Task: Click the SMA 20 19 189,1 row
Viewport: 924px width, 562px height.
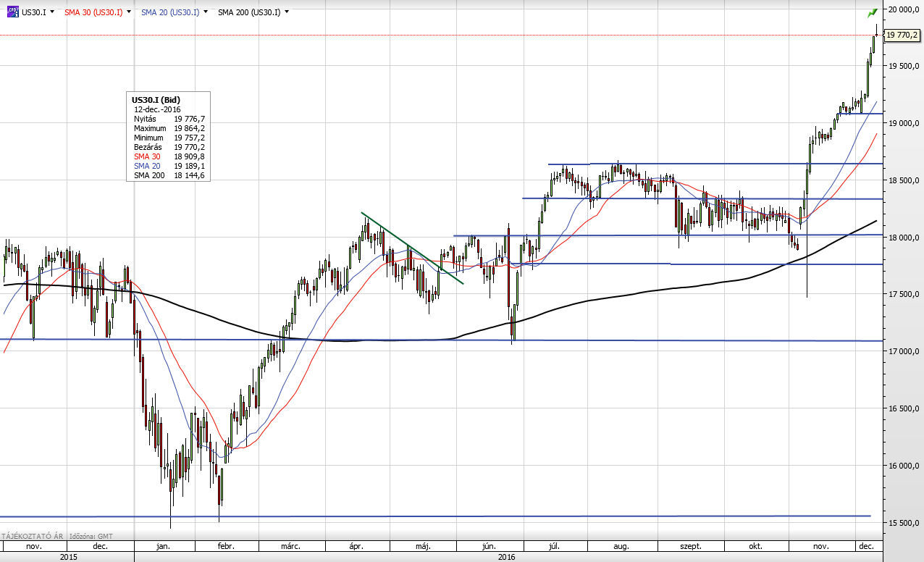Action: pos(169,166)
